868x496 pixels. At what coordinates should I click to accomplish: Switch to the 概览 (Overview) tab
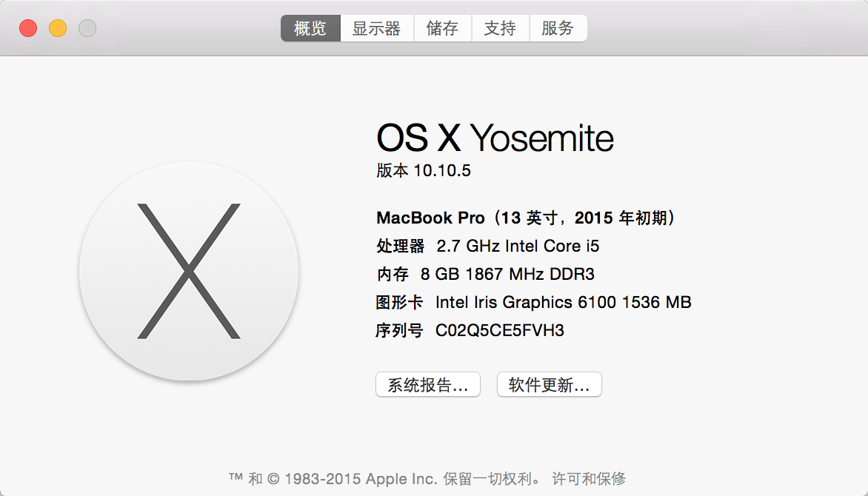pos(310,29)
